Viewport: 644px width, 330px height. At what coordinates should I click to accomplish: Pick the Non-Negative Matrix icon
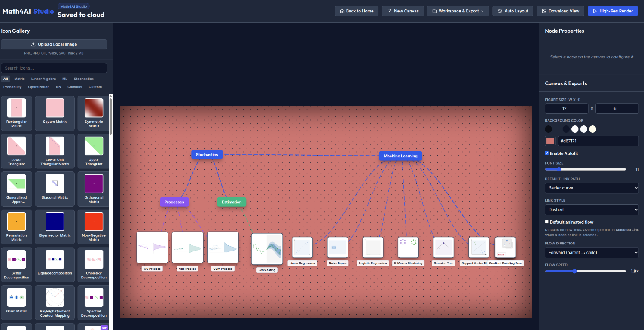[94, 227]
